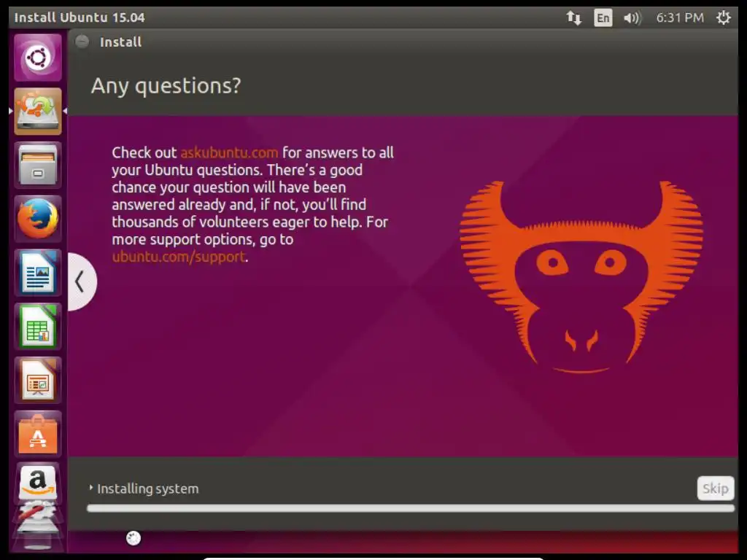Click the Install window close button
Viewport: 747px width, 560px height.
tap(82, 42)
